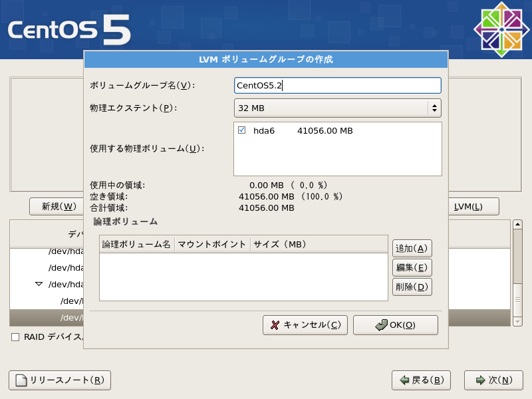
Task: Click the green next arrow icon
Action: (x=480, y=380)
